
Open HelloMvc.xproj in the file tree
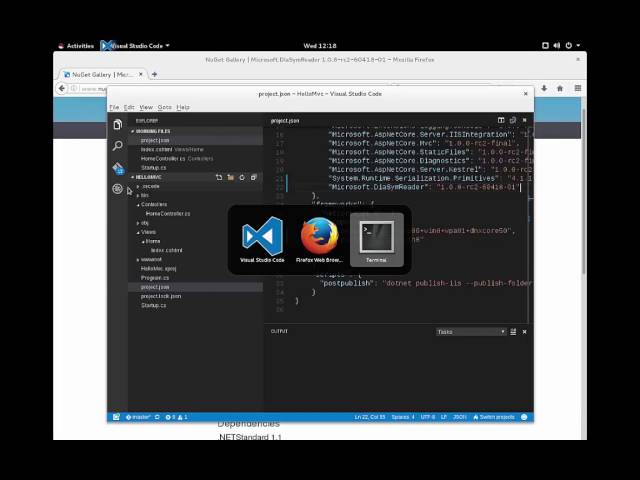click(195, 269)
